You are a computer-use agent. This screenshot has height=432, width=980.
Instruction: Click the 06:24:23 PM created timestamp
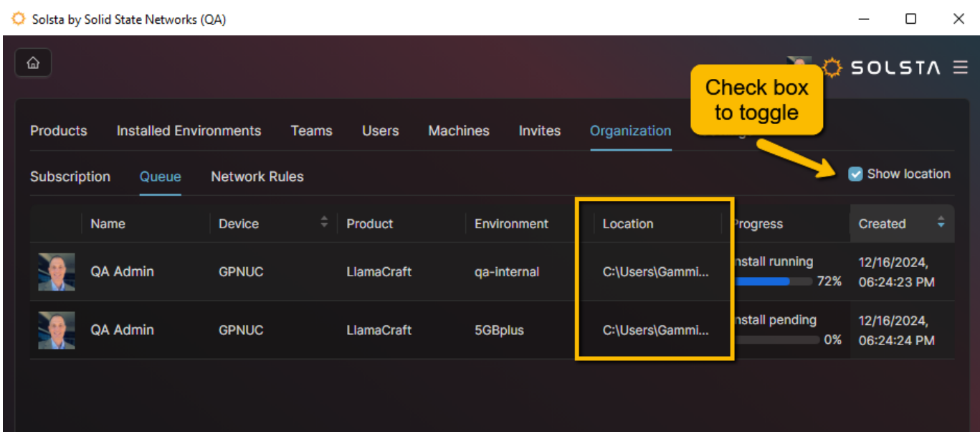click(897, 272)
